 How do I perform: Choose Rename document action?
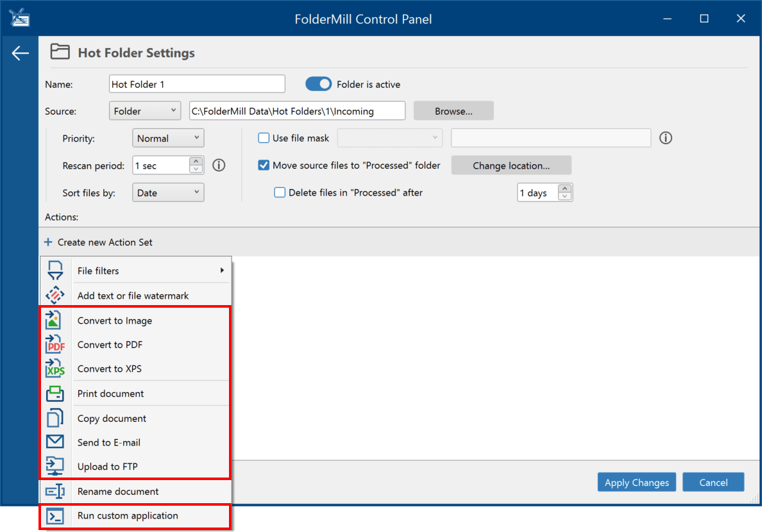135,491
